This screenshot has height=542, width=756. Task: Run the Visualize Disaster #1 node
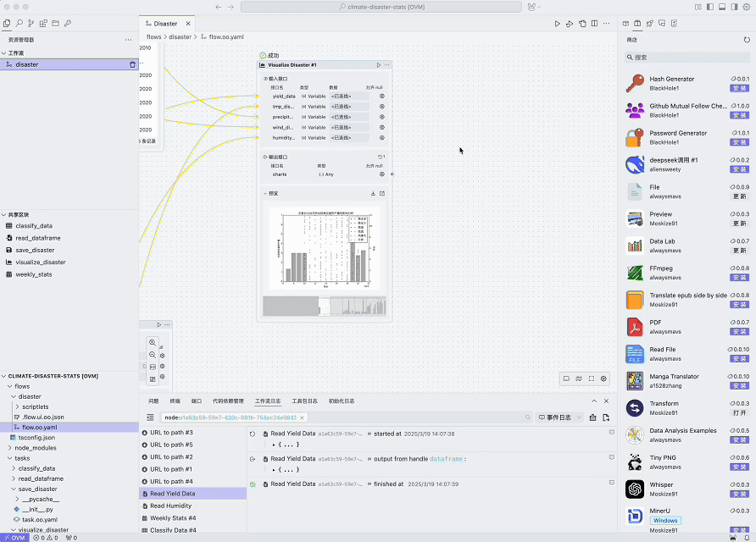coord(378,65)
